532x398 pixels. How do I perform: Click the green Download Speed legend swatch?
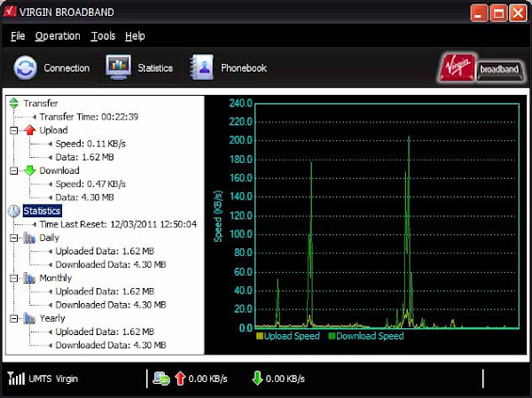(x=332, y=336)
